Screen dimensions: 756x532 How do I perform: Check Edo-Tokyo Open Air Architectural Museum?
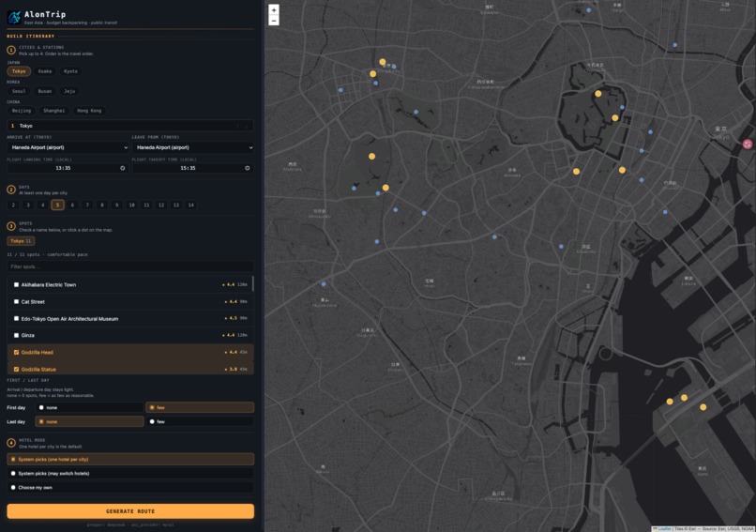(x=16, y=318)
